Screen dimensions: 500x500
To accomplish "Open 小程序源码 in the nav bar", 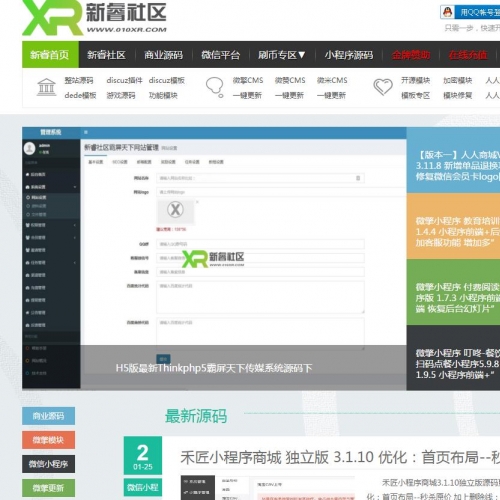I will (349, 55).
